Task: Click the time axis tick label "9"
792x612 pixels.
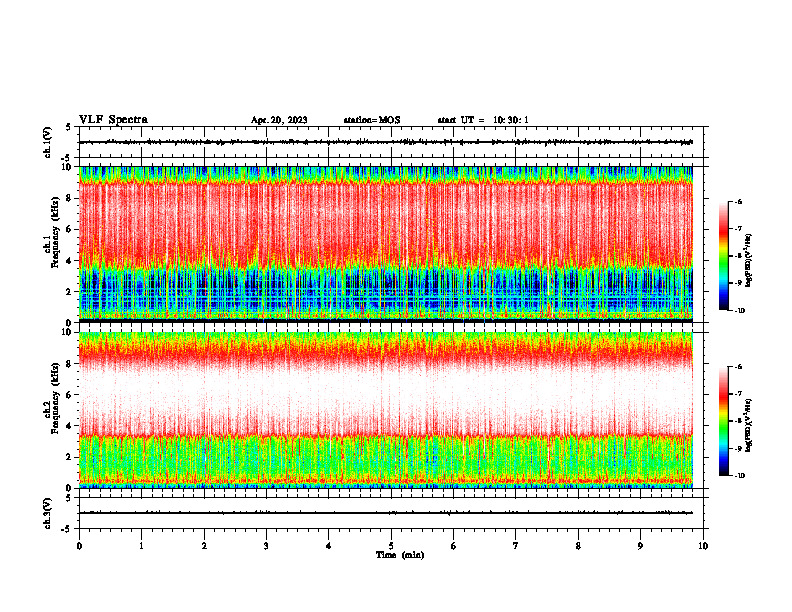Action: [x=640, y=546]
